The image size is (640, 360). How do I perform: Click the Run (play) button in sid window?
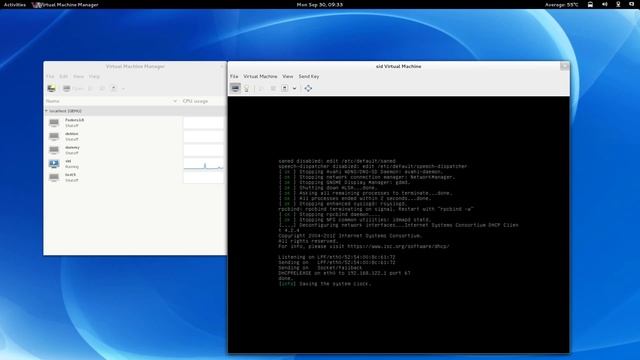click(x=261, y=88)
